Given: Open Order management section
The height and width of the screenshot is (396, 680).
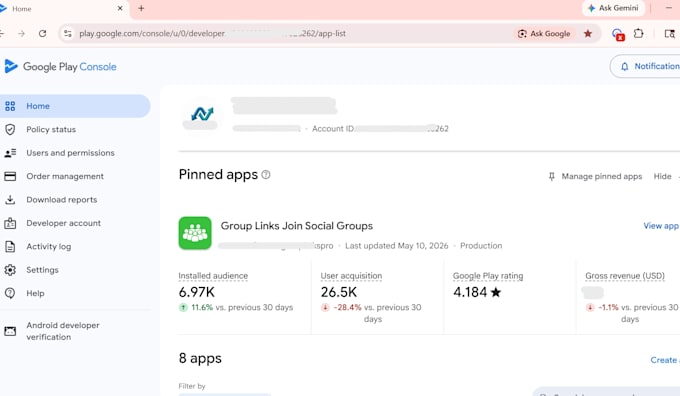Looking at the screenshot, I should (65, 176).
